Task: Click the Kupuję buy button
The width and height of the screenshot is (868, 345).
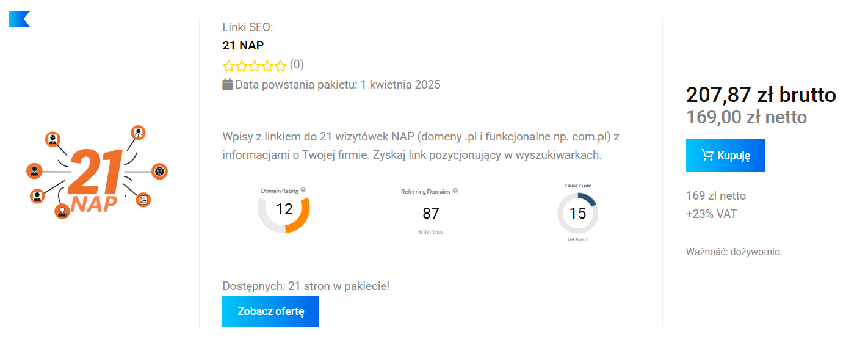Action: tap(725, 155)
